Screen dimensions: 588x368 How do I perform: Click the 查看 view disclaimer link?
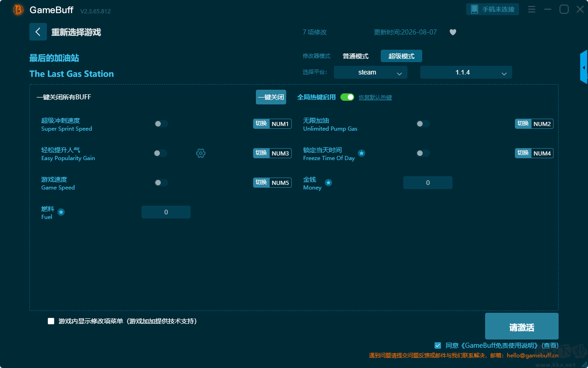pyautogui.click(x=550, y=345)
